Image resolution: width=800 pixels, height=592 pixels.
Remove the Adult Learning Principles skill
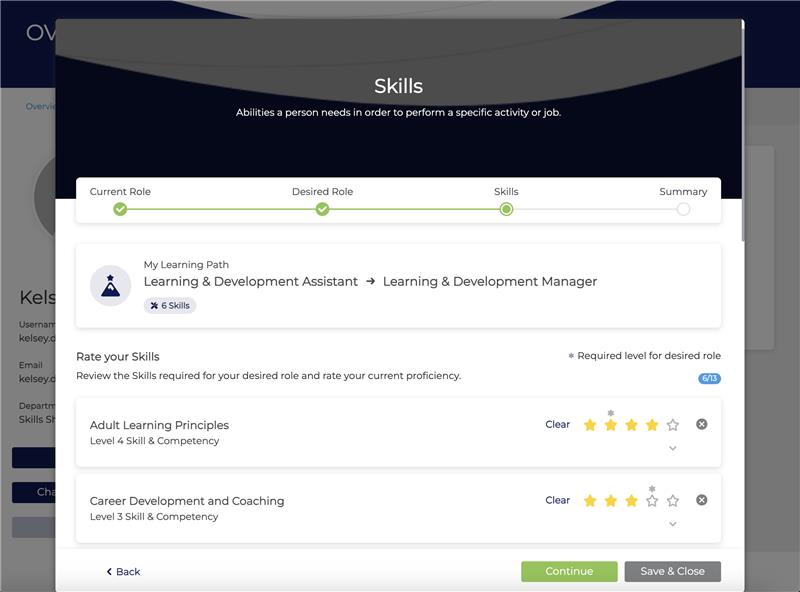701,424
